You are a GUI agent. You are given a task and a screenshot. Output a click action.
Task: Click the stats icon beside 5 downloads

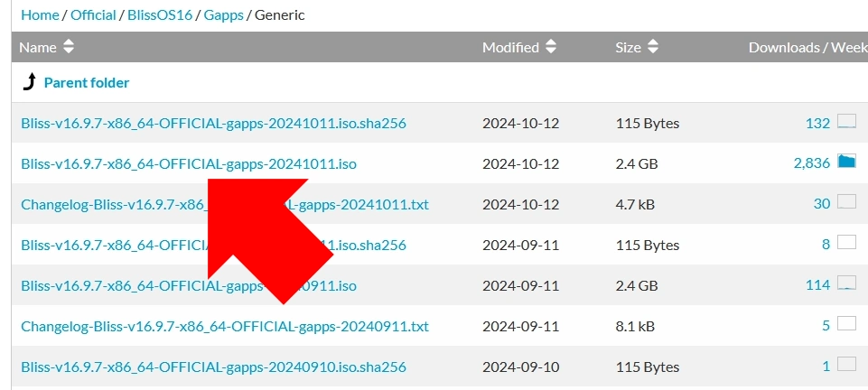[x=846, y=325]
